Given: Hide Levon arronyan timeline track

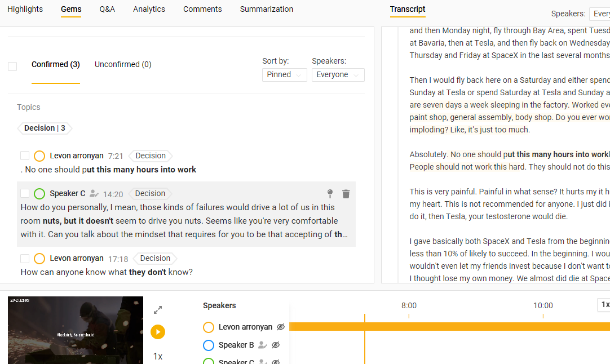Looking at the screenshot, I should click(x=281, y=327).
